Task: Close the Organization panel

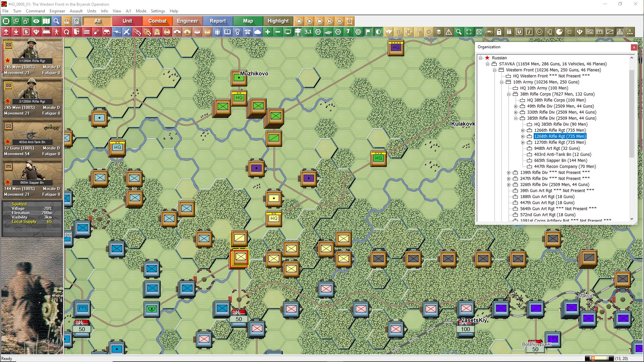Action: [634, 47]
